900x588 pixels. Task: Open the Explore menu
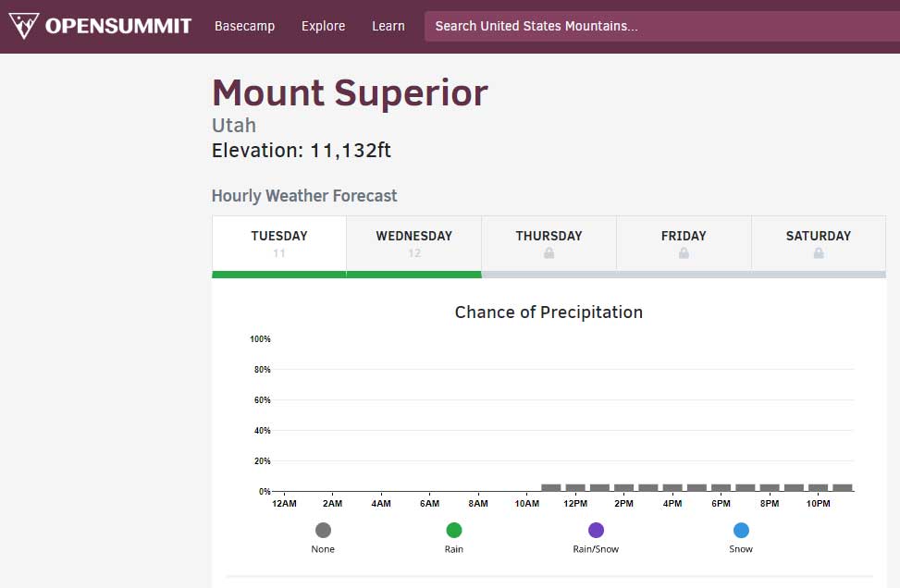(323, 26)
